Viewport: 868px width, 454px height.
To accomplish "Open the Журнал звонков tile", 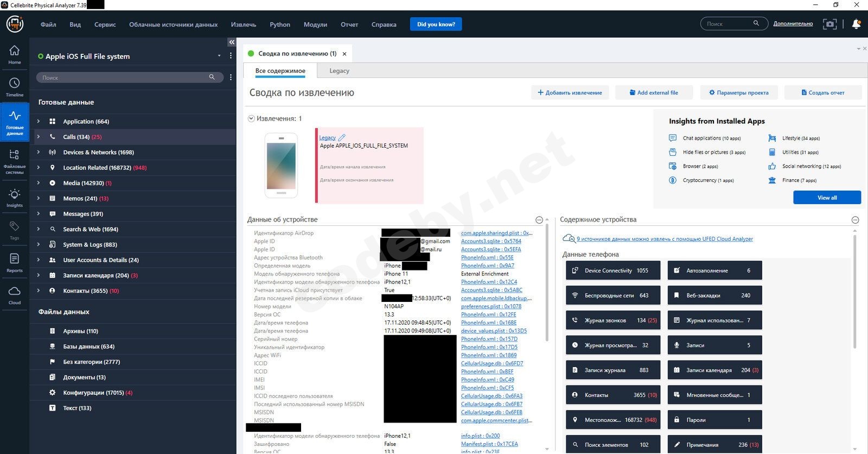I will (x=613, y=320).
